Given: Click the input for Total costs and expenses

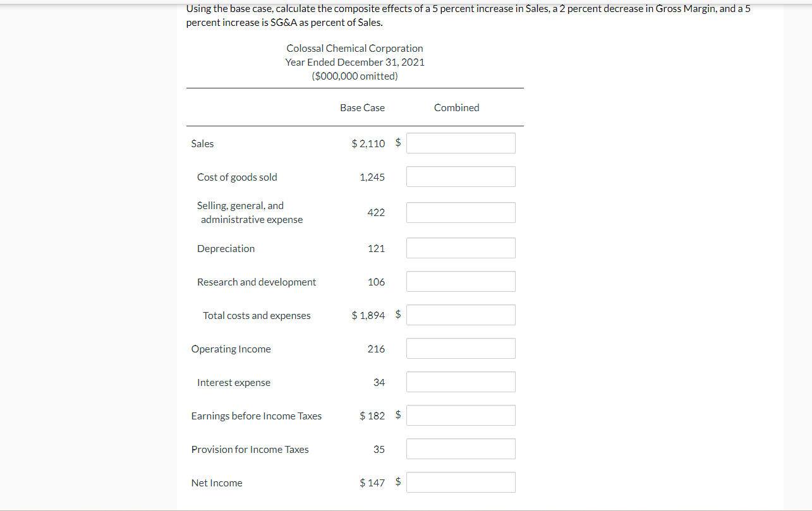Looking at the screenshot, I should pos(461,315).
